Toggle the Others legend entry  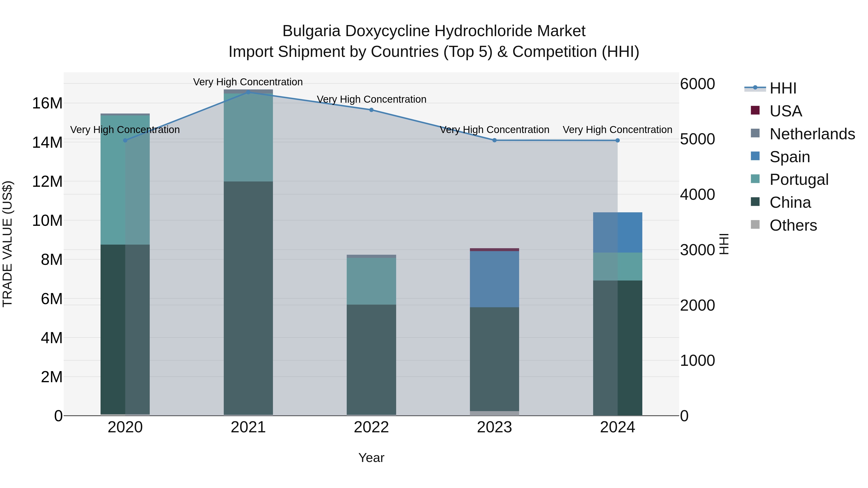click(x=784, y=225)
